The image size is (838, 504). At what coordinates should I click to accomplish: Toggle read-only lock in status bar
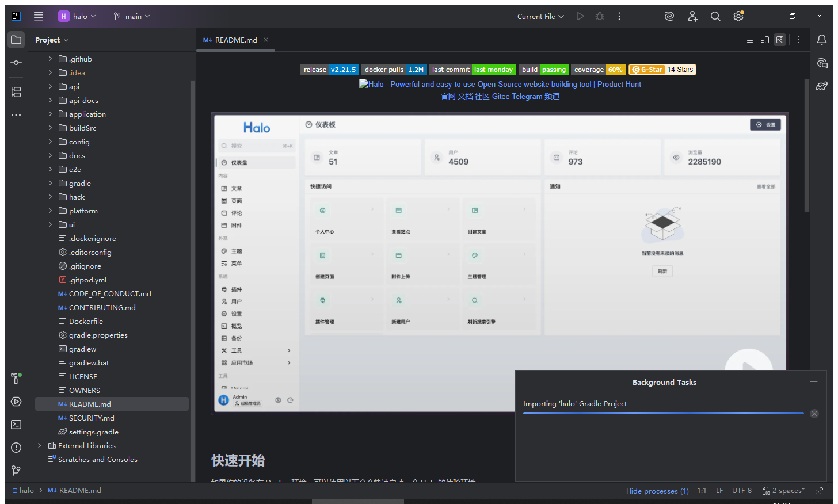pyautogui.click(x=819, y=491)
